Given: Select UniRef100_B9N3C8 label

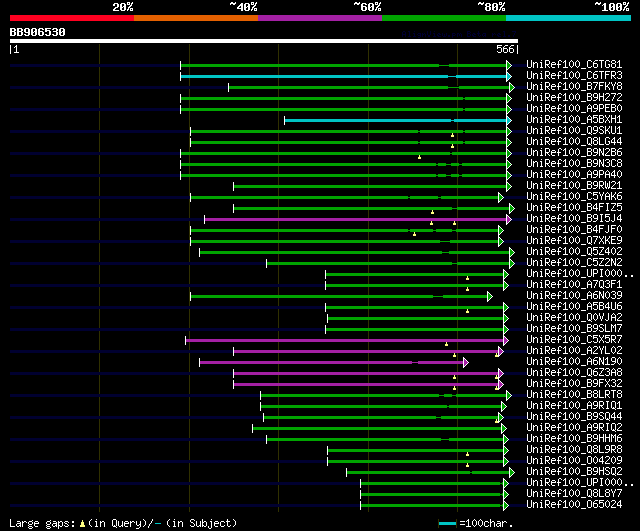Looking at the screenshot, I should [574, 164].
